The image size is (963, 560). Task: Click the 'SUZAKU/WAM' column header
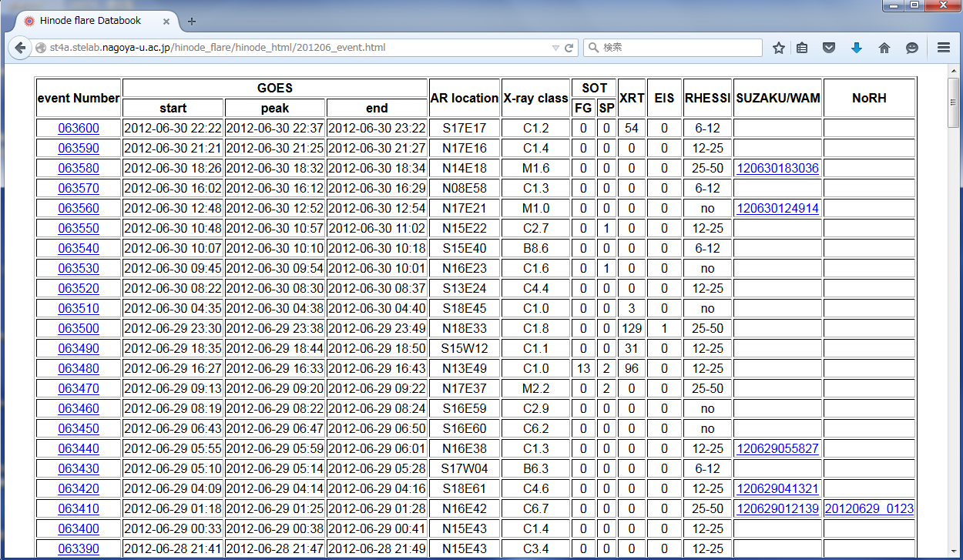tap(778, 98)
